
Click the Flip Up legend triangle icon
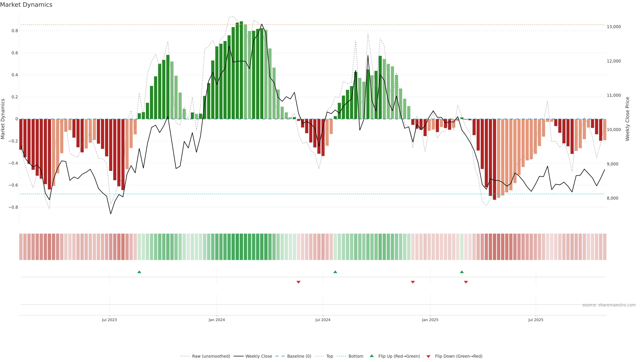click(x=372, y=356)
